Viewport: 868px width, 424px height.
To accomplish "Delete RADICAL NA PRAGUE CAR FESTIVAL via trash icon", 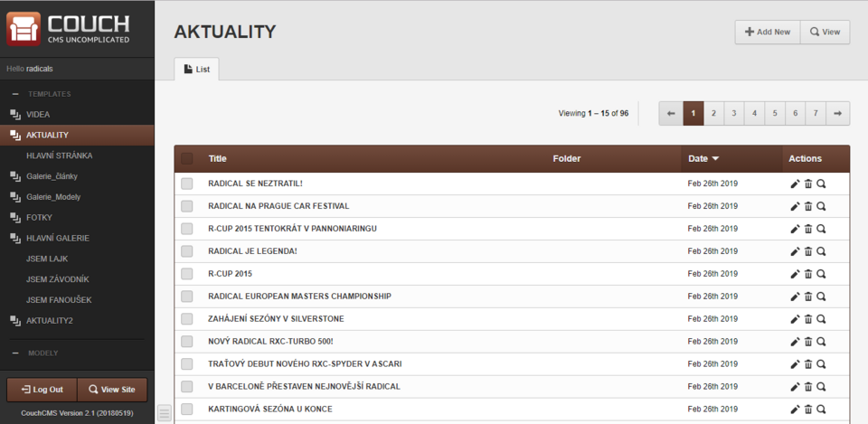I will click(808, 206).
